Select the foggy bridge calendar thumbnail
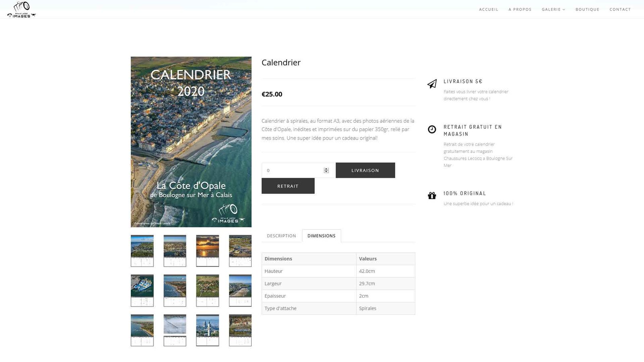 click(175, 330)
